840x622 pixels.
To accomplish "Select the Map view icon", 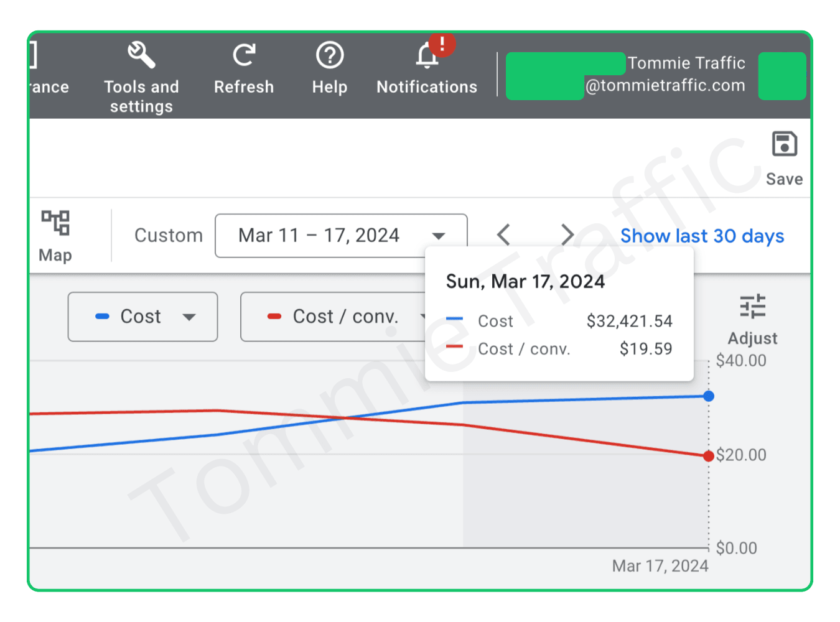I will pyautogui.click(x=55, y=223).
